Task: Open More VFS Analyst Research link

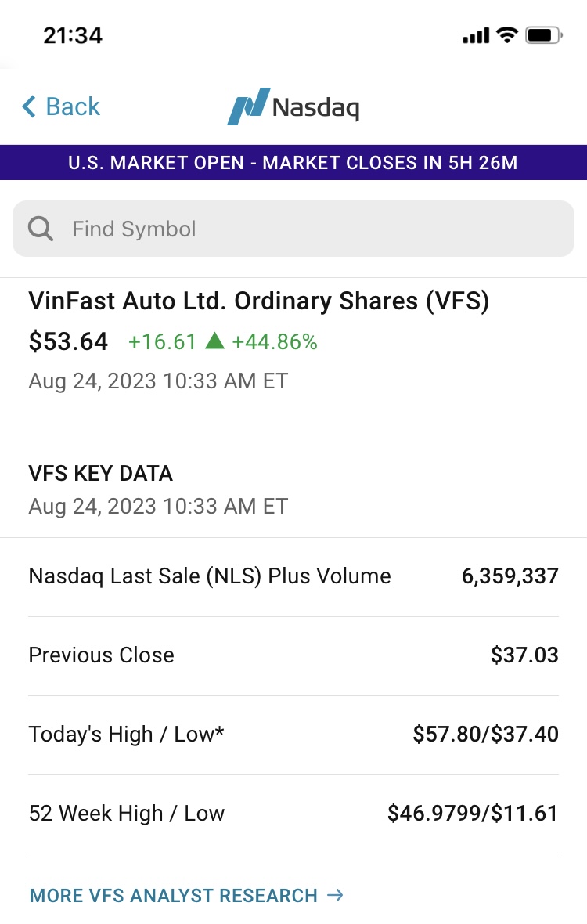Action: point(174,895)
